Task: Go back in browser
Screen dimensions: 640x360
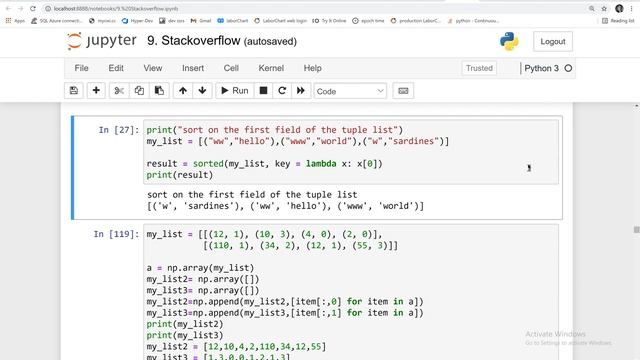Action: tap(8, 8)
